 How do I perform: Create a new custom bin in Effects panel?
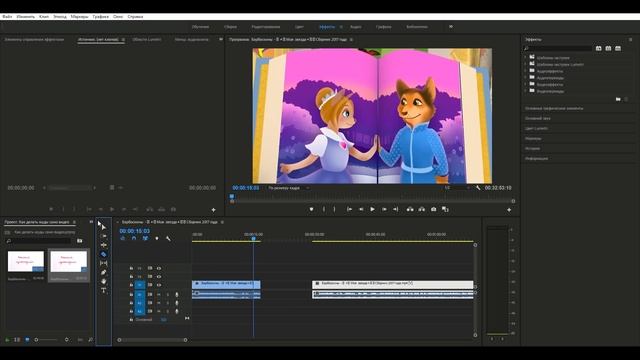click(x=618, y=99)
